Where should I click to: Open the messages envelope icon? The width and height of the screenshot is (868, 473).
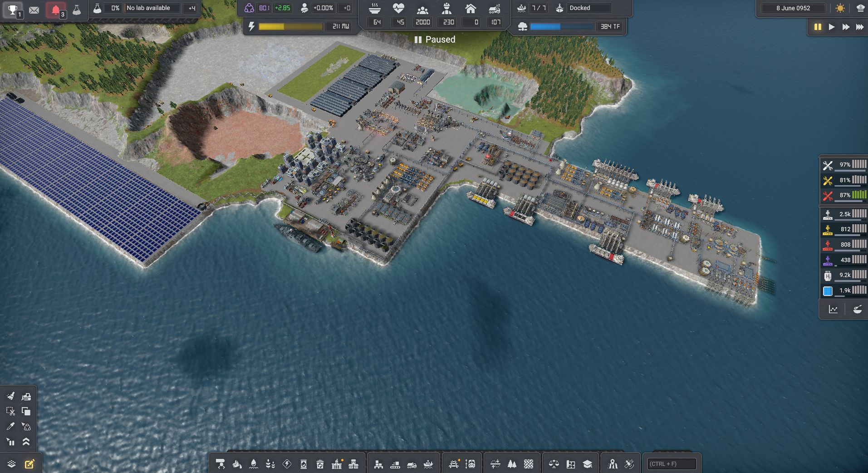[x=34, y=10]
